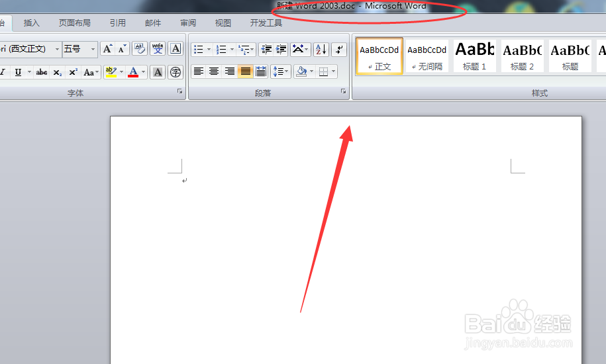606x364 pixels.
Task: Click the Numbering list button
Action: tap(221, 49)
